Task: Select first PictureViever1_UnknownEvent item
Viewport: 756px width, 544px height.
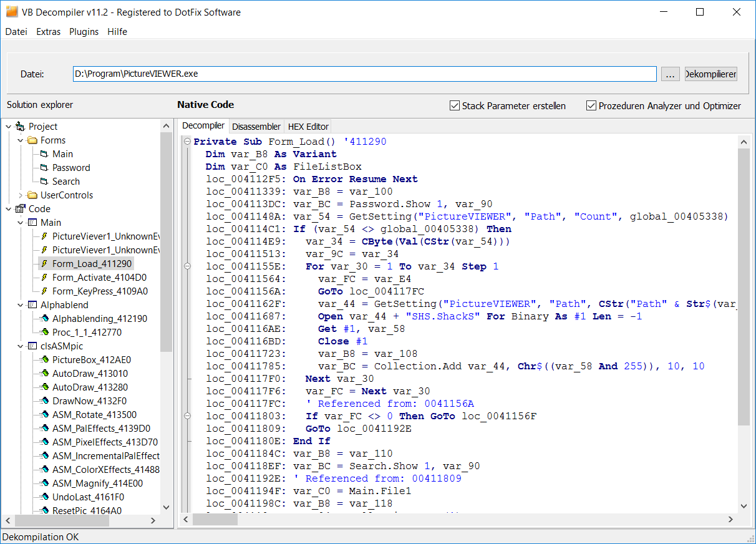Action: [105, 236]
